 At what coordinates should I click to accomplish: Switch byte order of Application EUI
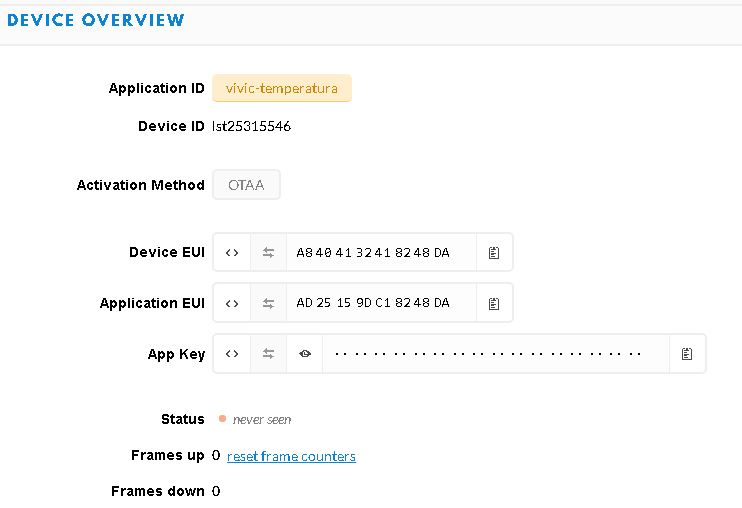(x=268, y=303)
